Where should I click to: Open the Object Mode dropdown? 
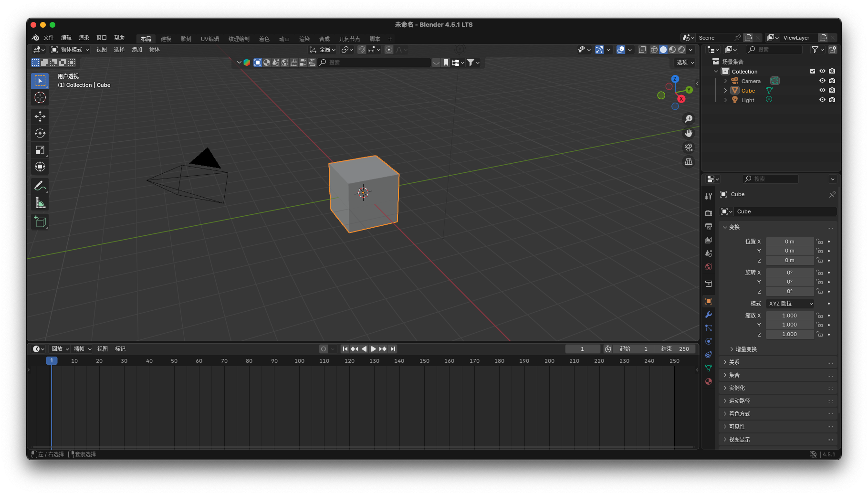point(70,50)
